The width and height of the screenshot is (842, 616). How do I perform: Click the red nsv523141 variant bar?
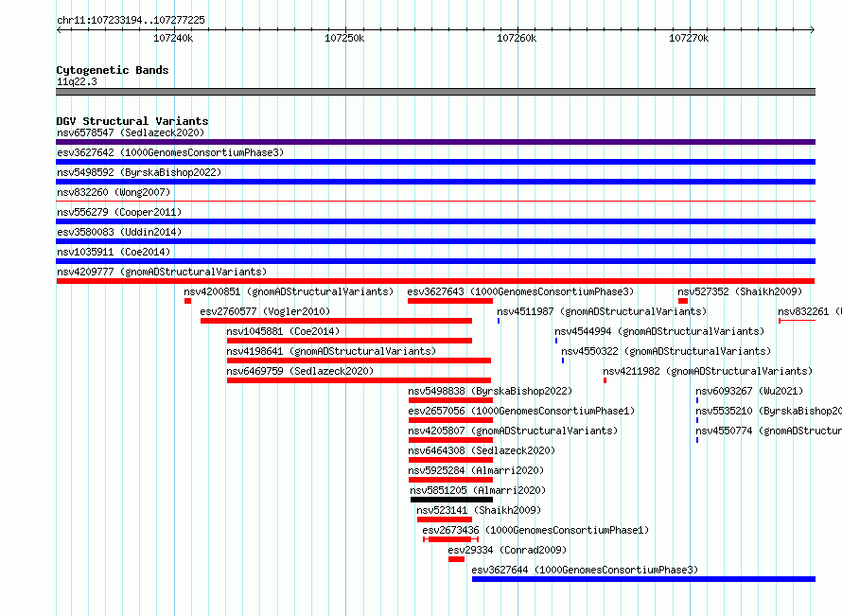point(445,519)
